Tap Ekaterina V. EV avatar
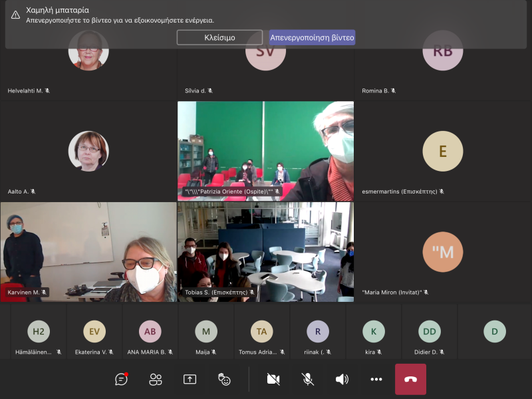 click(94, 331)
